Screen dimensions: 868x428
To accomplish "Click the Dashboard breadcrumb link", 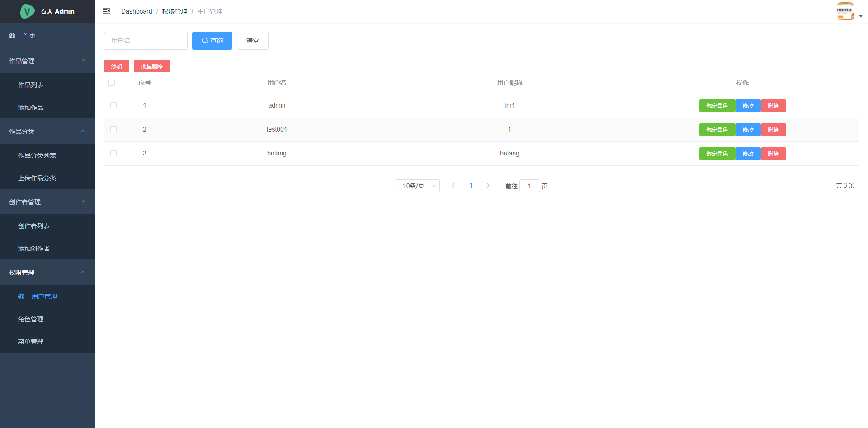I will (x=137, y=11).
